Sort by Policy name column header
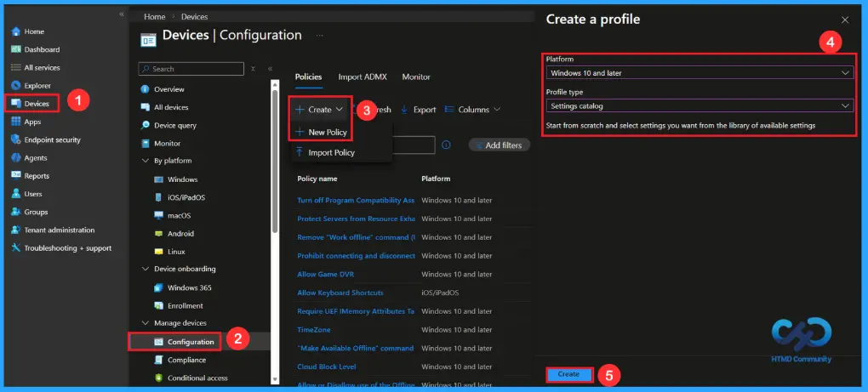This screenshot has width=868, height=392. 317,179
